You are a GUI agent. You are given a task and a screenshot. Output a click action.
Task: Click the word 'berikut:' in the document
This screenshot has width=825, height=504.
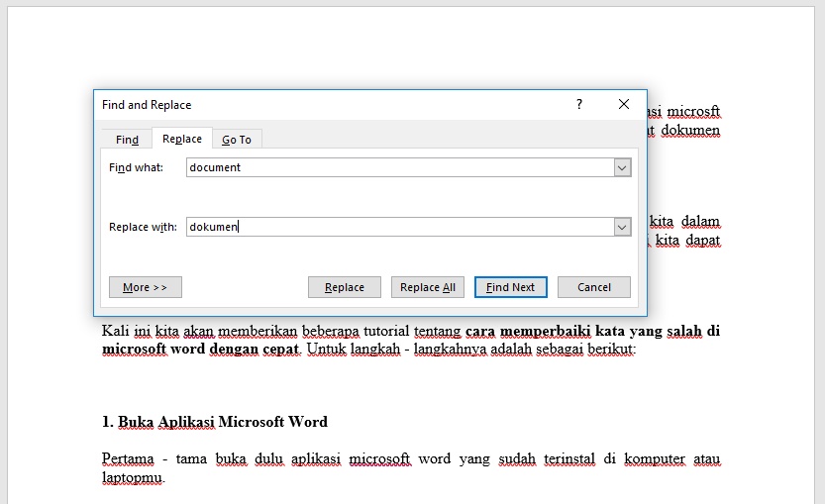point(611,349)
